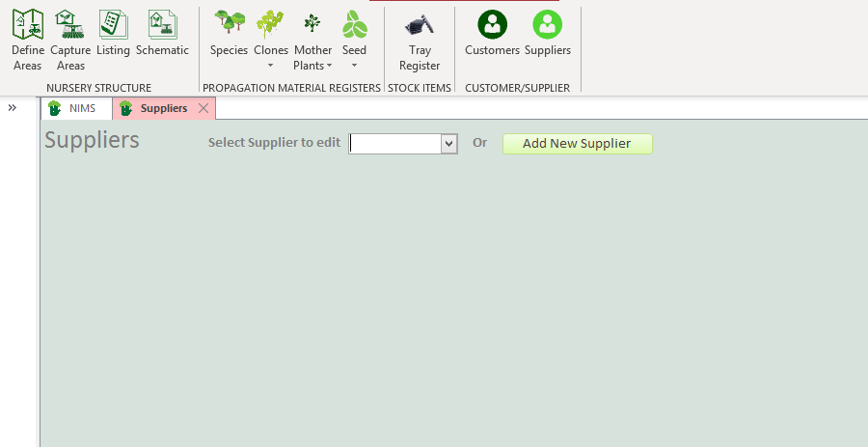Expand the Seed dropdown arrow
This screenshot has width=868, height=447.
[x=354, y=67]
